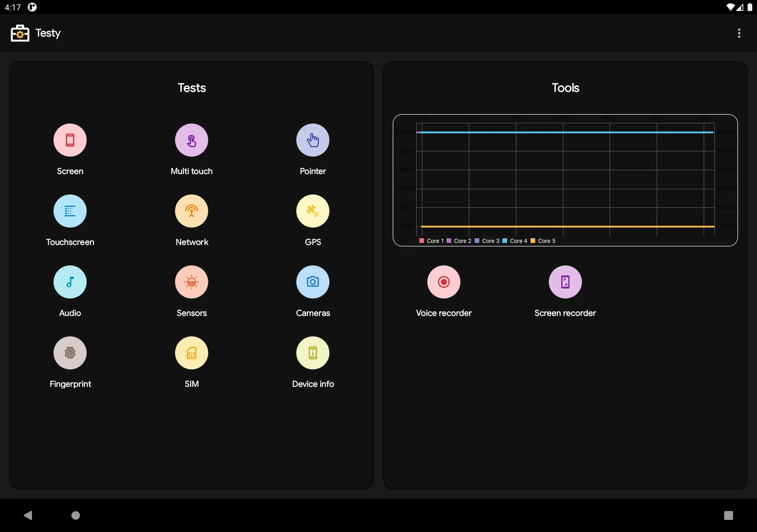Tap the CPU core usage chart
This screenshot has height=532, width=757.
tap(565, 180)
